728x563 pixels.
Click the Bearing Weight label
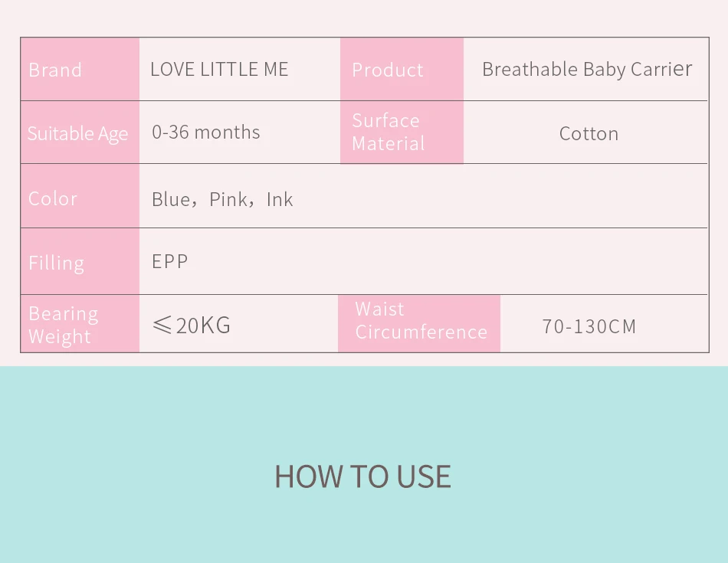click(64, 325)
